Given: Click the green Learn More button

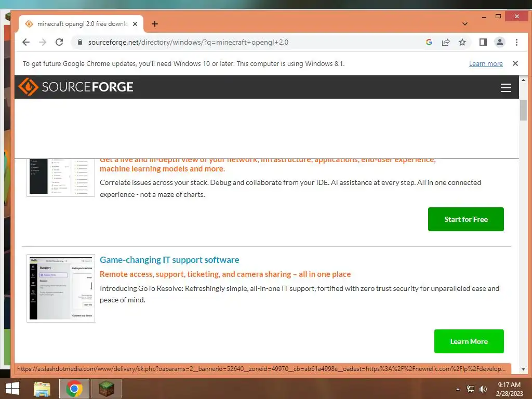Looking at the screenshot, I should (x=469, y=341).
